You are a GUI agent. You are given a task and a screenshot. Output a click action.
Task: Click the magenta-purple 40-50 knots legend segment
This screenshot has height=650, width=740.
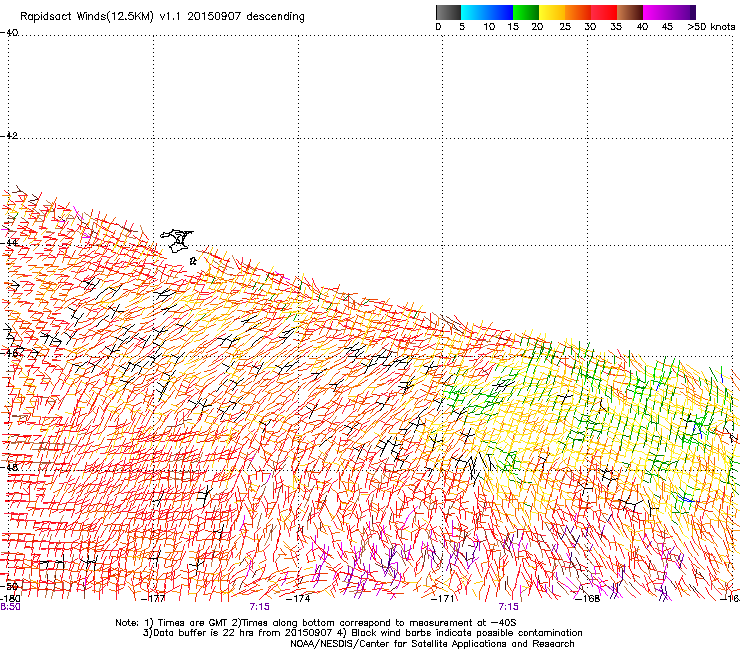pos(669,12)
